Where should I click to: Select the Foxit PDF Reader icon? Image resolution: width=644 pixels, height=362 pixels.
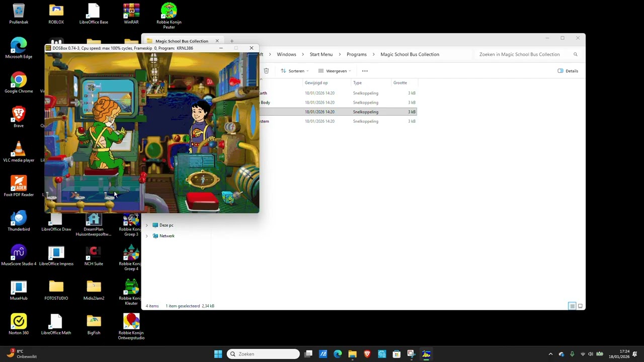(19, 187)
